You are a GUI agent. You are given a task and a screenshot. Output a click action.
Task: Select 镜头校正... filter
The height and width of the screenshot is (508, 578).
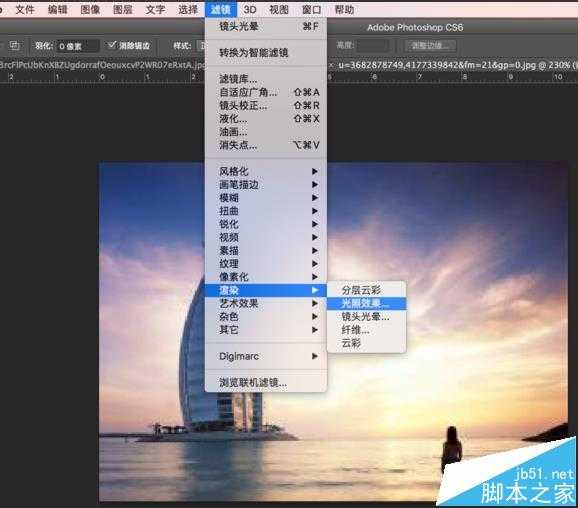[x=266, y=105]
